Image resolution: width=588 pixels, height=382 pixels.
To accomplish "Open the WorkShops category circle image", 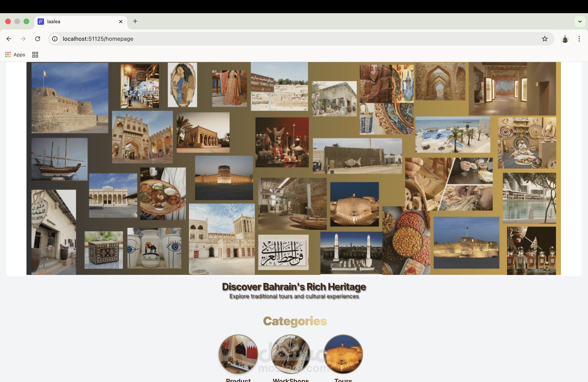I will pos(291,354).
